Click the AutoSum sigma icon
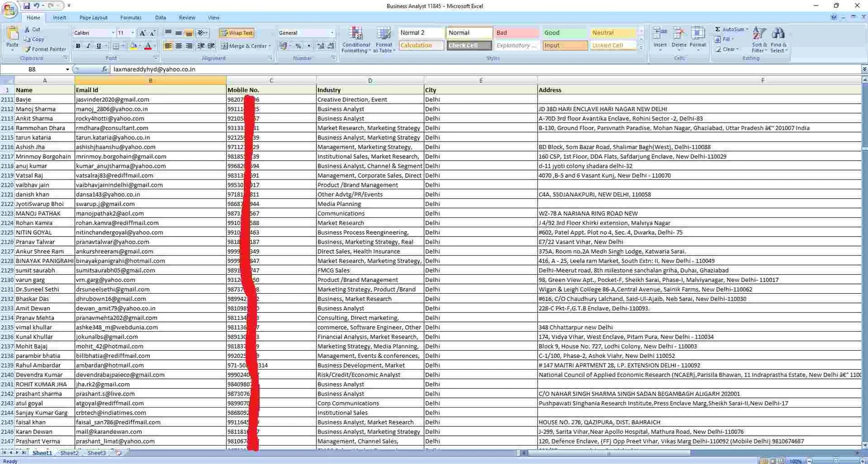The width and height of the screenshot is (868, 464). pos(718,29)
